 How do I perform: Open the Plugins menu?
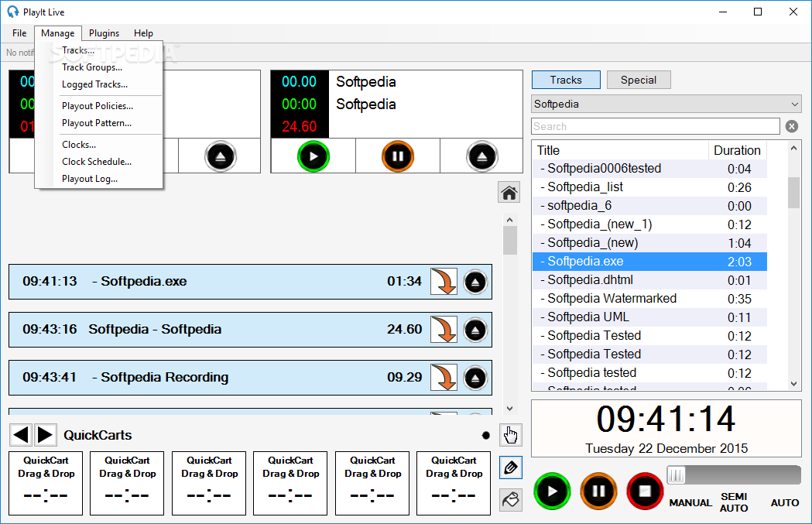pos(104,33)
